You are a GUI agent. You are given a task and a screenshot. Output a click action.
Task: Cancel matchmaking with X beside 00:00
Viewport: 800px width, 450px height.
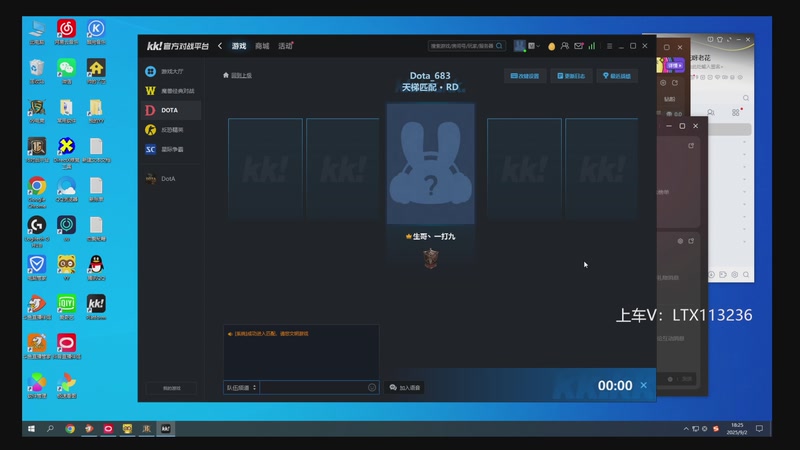(x=643, y=385)
